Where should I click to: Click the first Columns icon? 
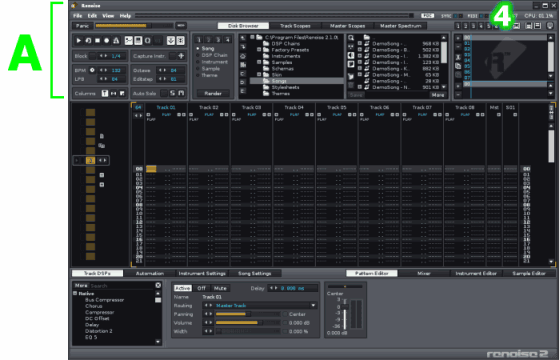105,93
